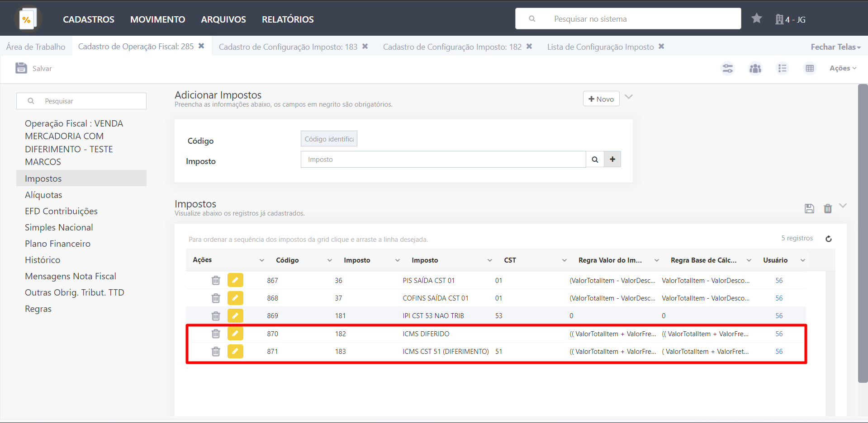Open the Simples Nacional sidebar section

click(59, 227)
